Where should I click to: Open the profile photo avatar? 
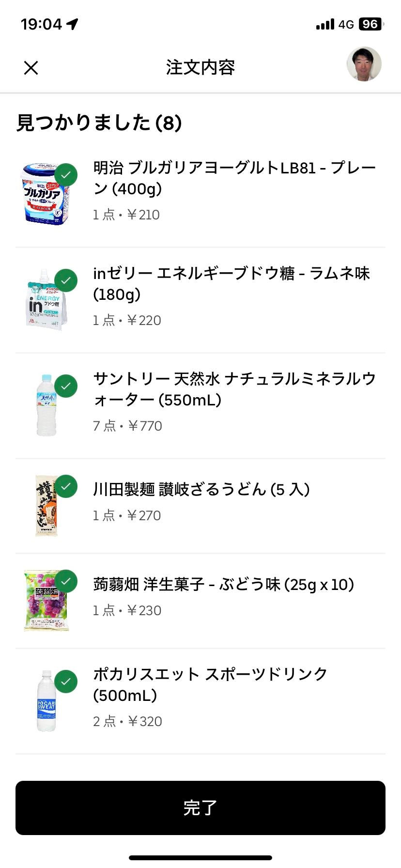(x=364, y=64)
